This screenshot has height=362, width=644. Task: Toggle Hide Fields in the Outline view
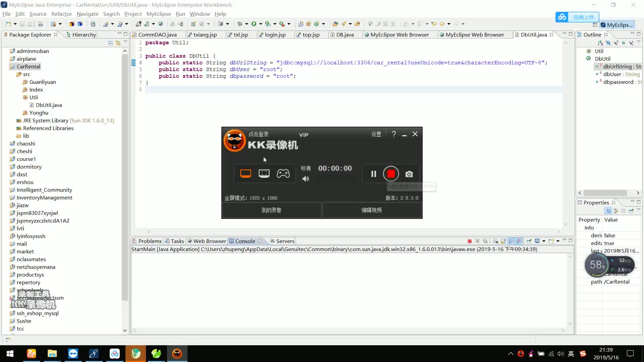(608, 43)
